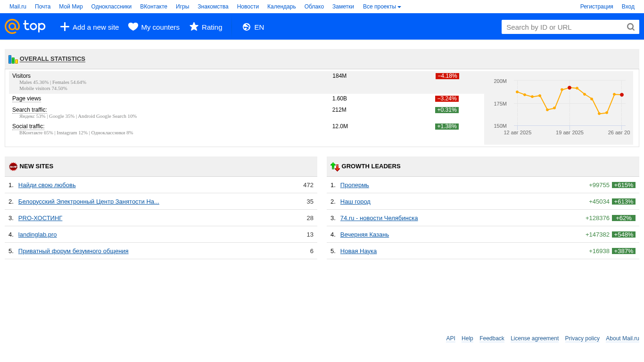Click the +1.38% social traffic badge
Viewport: 644px width, 362px height.
pyautogui.click(x=447, y=126)
